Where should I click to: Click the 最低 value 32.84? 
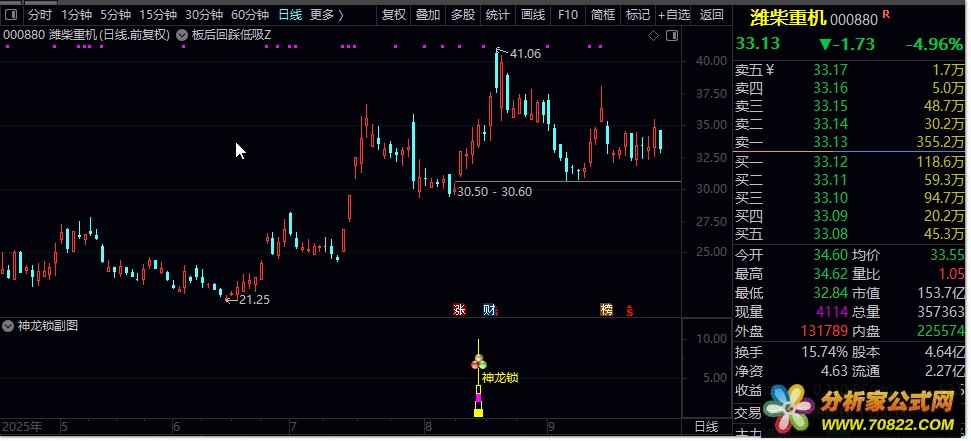point(830,293)
